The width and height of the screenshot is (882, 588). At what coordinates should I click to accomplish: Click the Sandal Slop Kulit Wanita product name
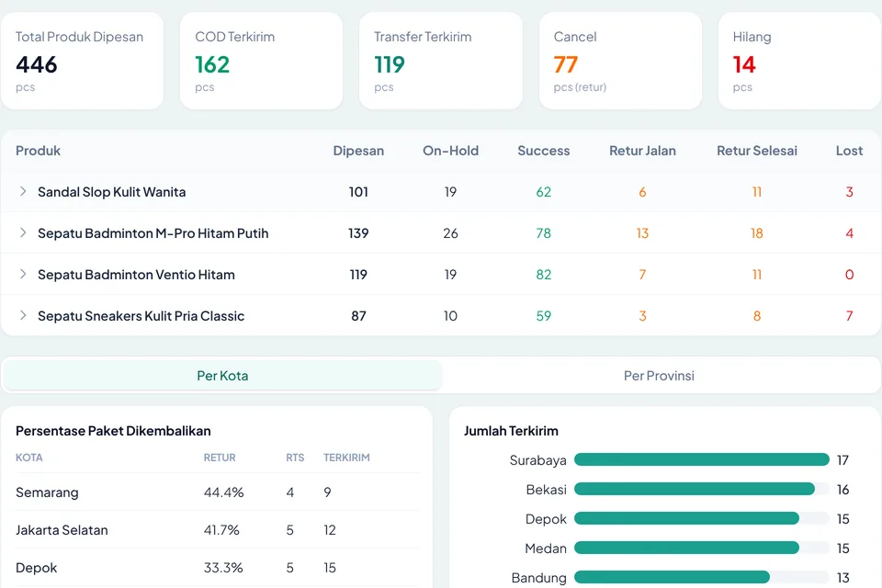coord(111,192)
